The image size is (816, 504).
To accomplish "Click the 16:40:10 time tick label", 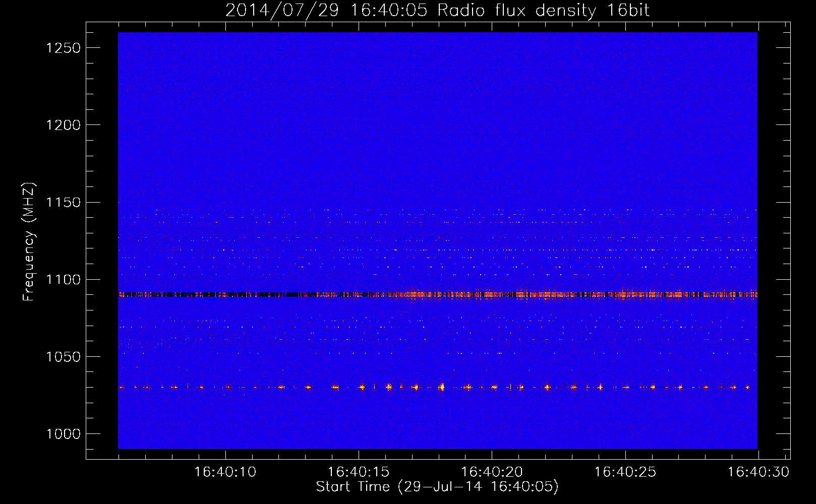I will [x=225, y=472].
